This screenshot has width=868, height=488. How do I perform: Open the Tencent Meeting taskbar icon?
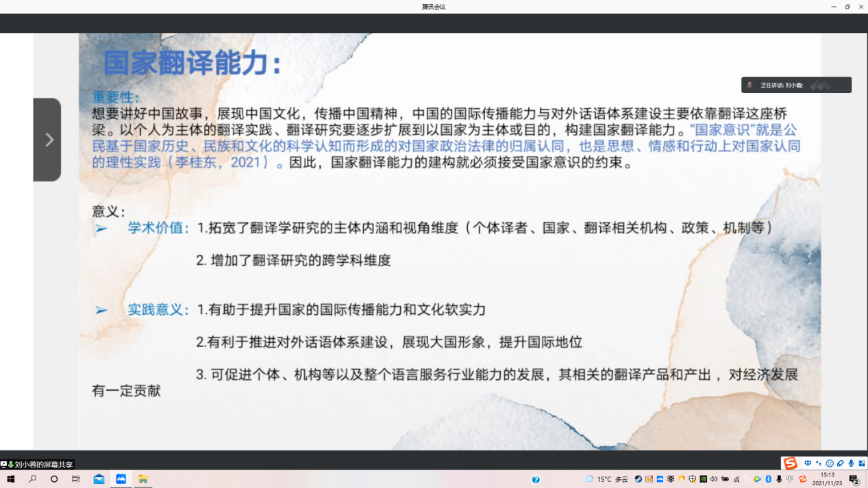(121, 479)
